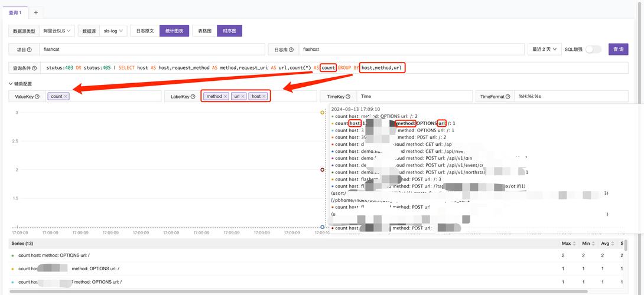Remove the method tag from LabelKey
The image size is (644, 295).
(x=225, y=96)
